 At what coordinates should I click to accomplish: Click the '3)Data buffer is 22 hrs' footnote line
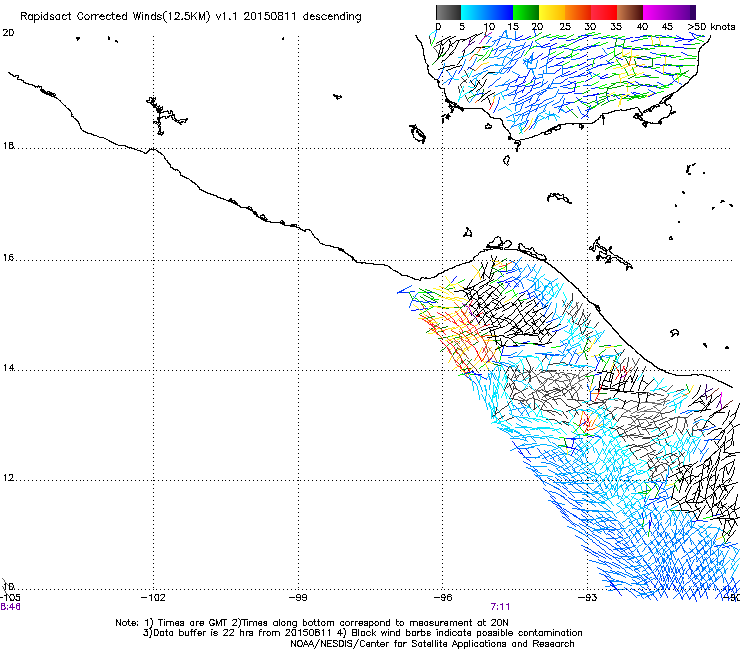click(x=362, y=633)
